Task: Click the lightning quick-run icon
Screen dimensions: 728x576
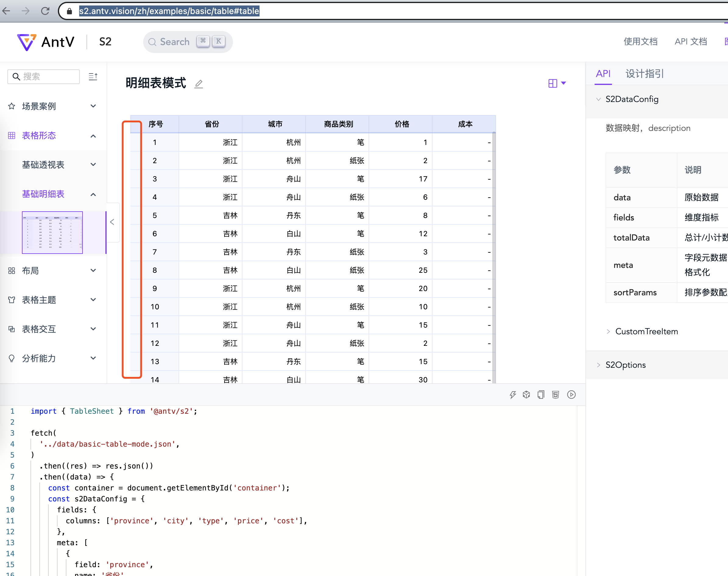Action: click(512, 394)
